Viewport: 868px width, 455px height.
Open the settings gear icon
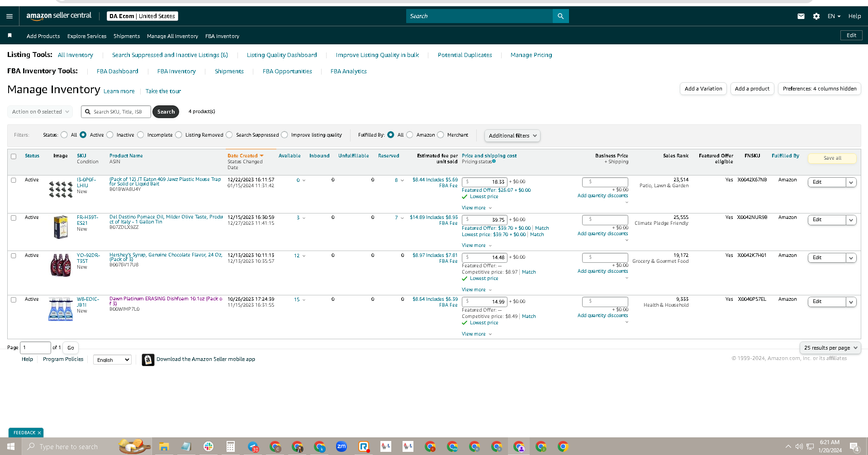tap(816, 16)
